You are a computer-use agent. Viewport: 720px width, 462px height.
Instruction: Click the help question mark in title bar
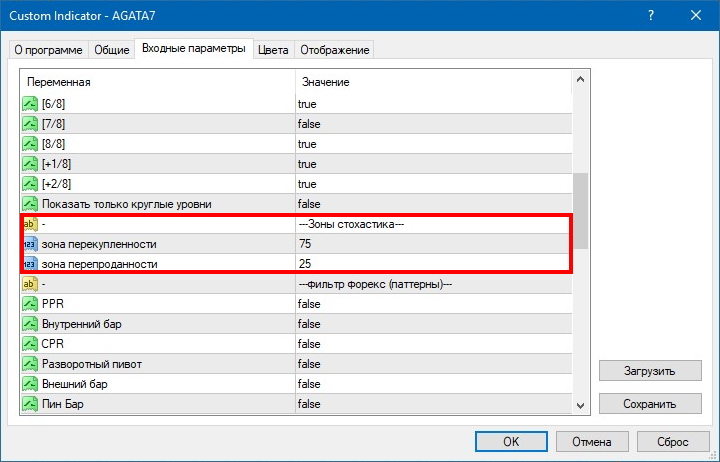click(x=651, y=16)
